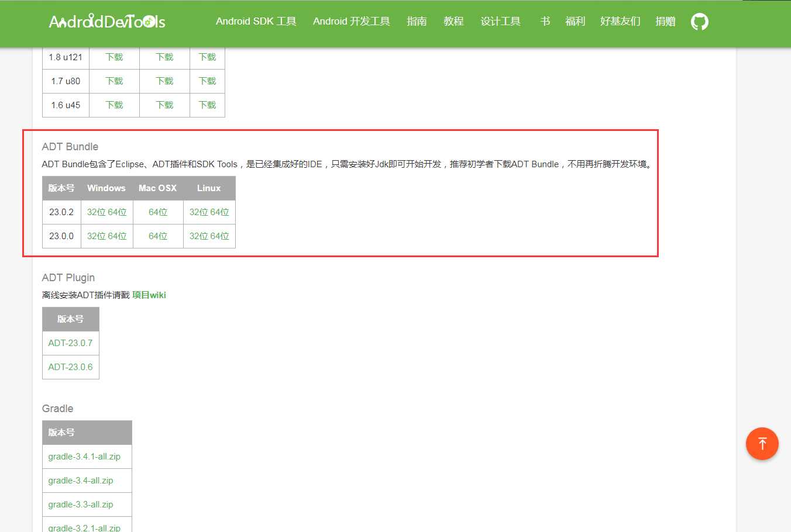Open Android SDK 工具 menu
The image size is (791, 532).
tap(256, 22)
